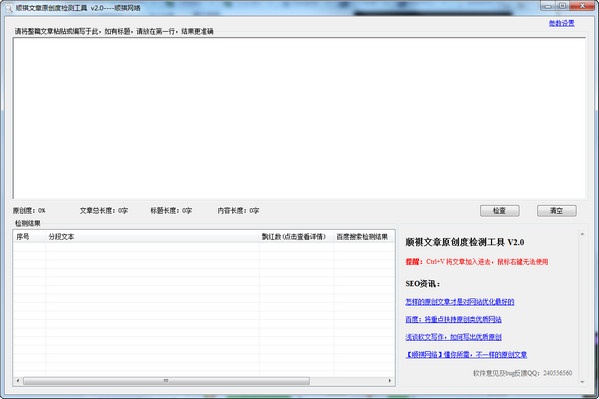Open link 怎样的原创文章才是对网站优化最好的
This screenshot has width=599, height=399.
(460, 302)
